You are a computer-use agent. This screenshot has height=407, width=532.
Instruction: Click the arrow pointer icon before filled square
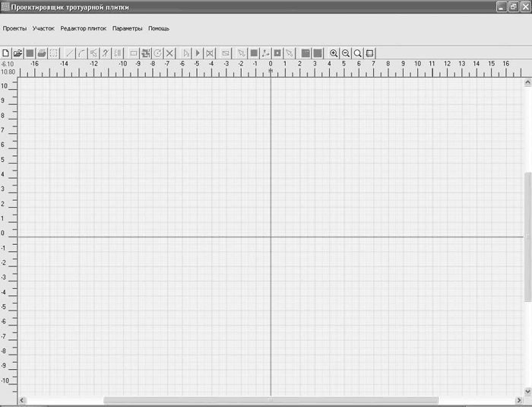[x=241, y=53]
